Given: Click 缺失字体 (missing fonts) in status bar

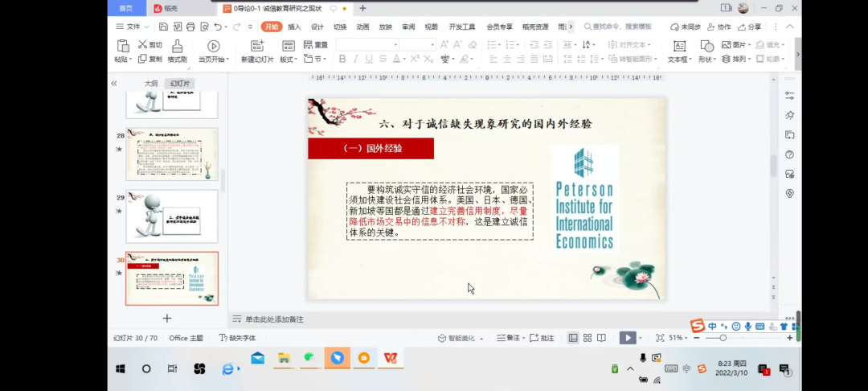Looking at the screenshot, I should point(237,338).
